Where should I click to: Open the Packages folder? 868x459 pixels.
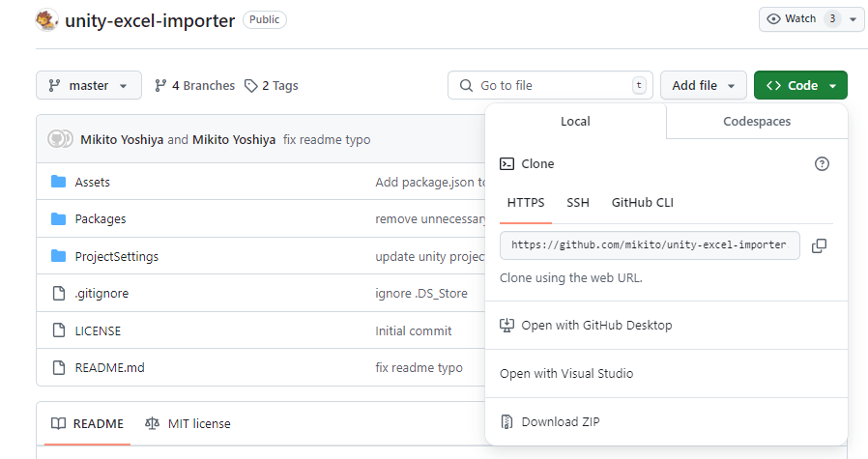101,218
